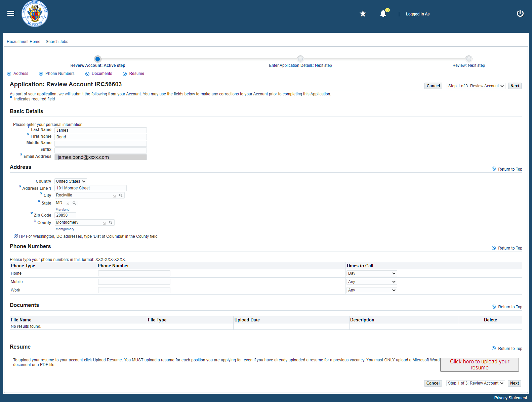Screen dimensions: 532x402
Task: Click Return to Top beside Documents
Action: coord(509,307)
